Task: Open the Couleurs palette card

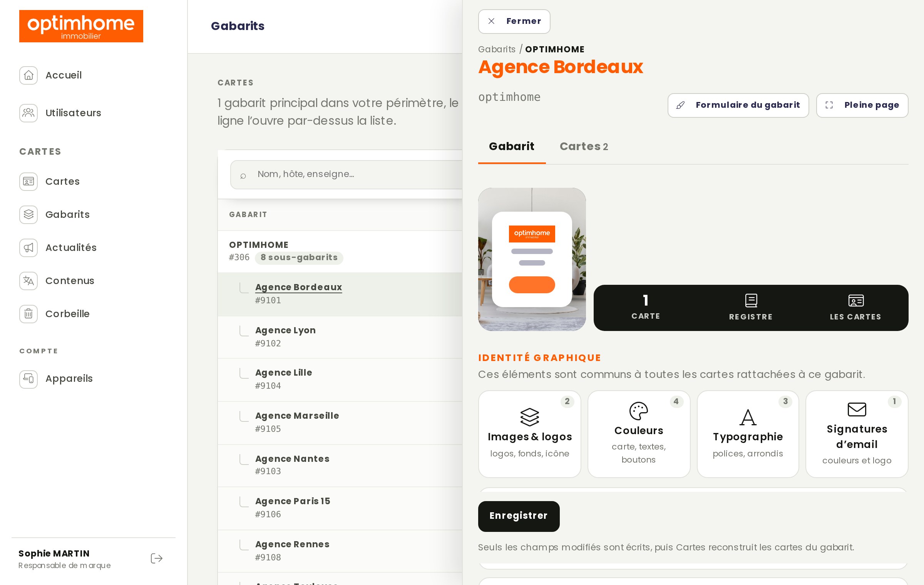Action: click(639, 434)
